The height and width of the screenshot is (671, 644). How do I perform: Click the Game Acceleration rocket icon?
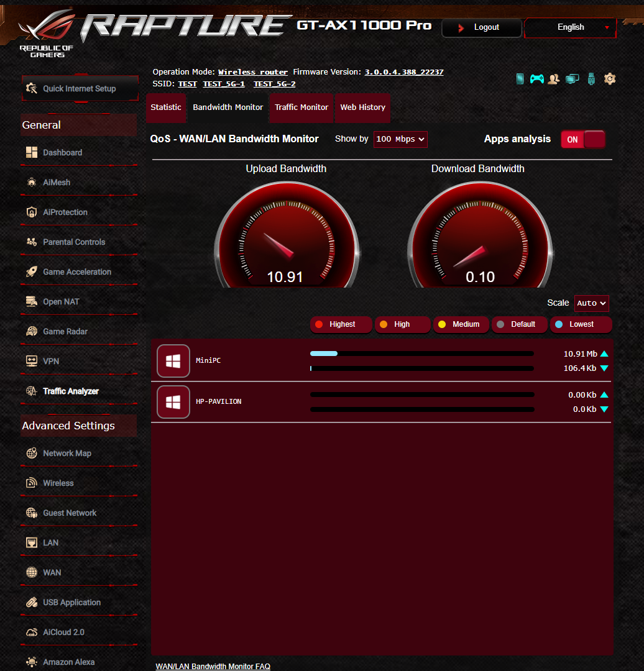(x=32, y=272)
